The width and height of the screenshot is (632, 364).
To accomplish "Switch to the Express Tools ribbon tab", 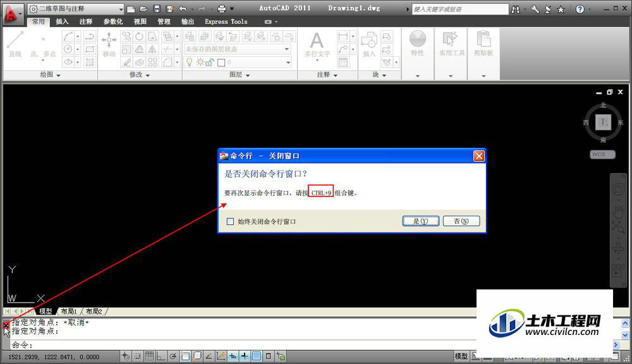I will tap(226, 21).
